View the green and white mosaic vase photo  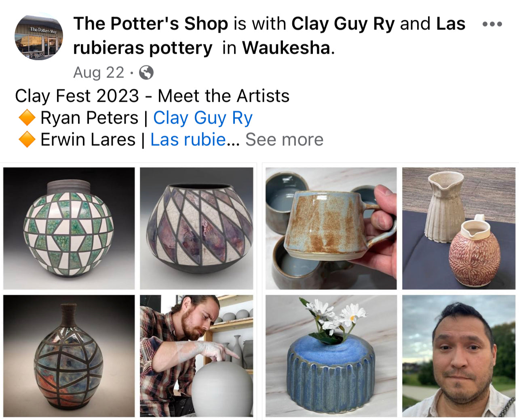click(69, 228)
